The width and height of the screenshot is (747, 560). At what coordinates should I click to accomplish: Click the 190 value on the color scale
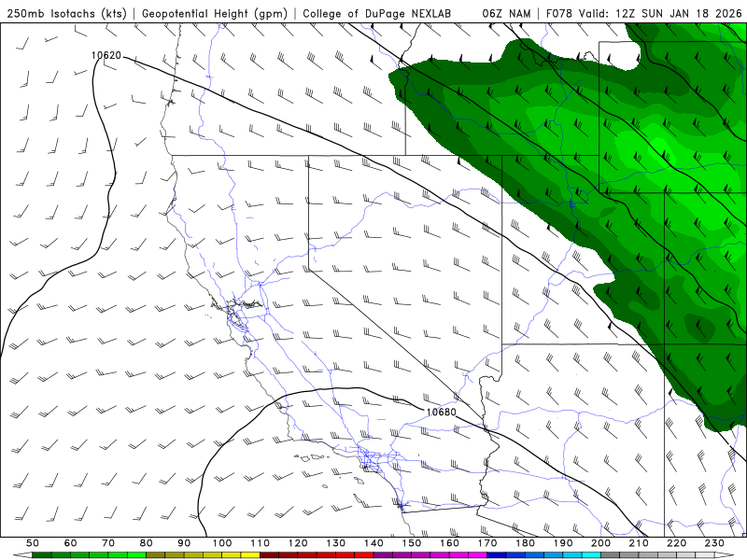click(563, 543)
